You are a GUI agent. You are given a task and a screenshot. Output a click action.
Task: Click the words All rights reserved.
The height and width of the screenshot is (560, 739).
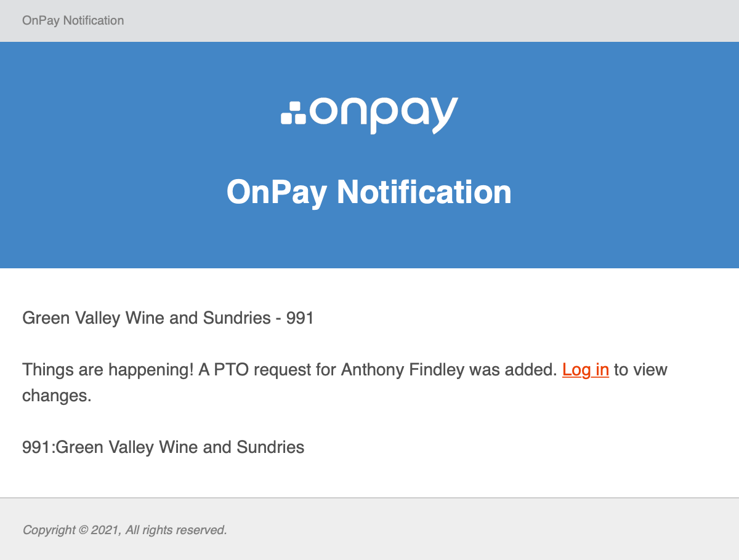click(x=176, y=529)
